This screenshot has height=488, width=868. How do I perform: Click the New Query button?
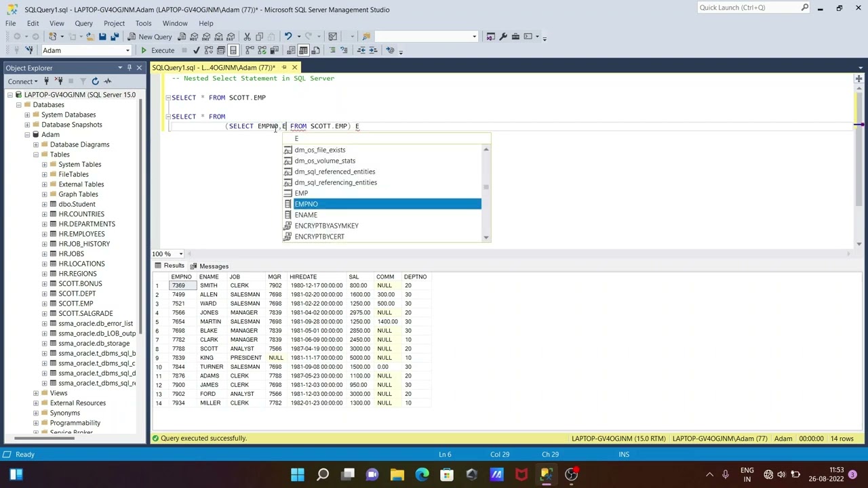[150, 37]
